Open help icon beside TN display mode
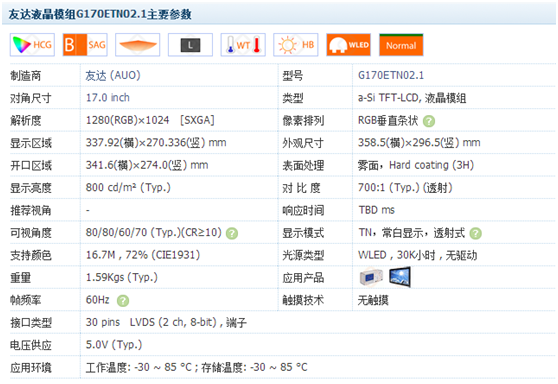558x384 pixels. (x=475, y=233)
